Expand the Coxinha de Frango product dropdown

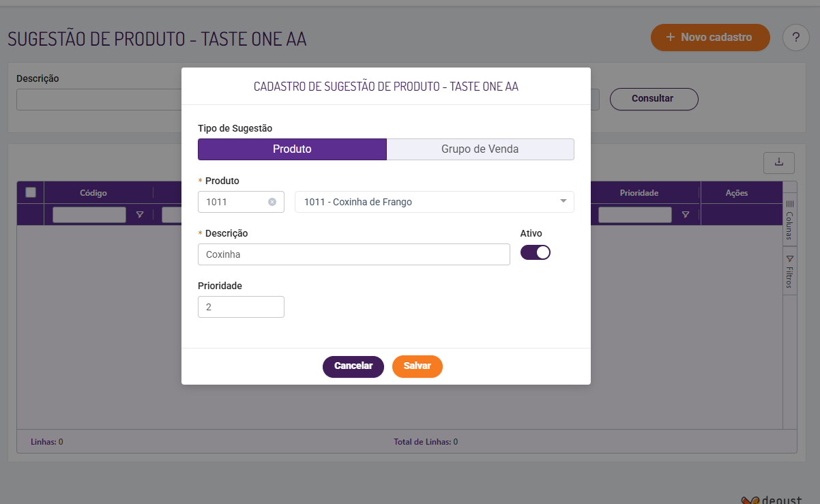point(563,201)
